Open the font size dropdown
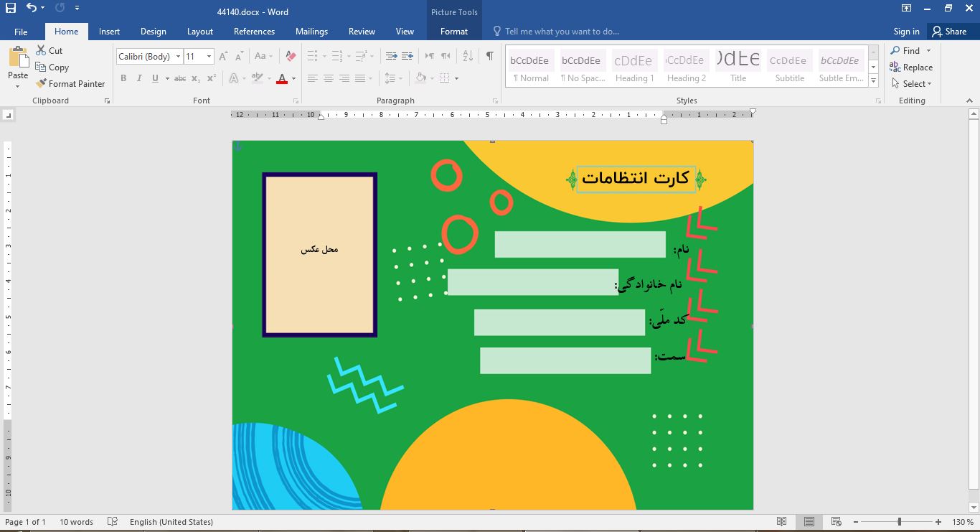Screen dimensions: 980x532 209,56
